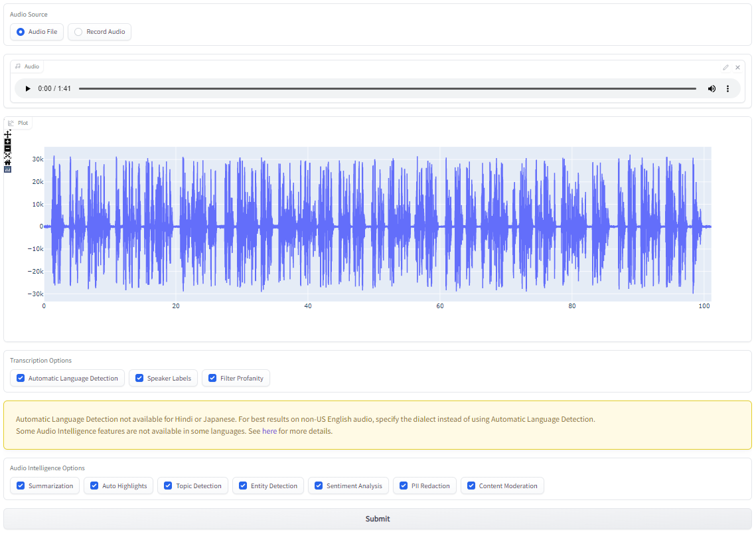Click the Submit button
This screenshot has width=756, height=534.
[x=378, y=519]
